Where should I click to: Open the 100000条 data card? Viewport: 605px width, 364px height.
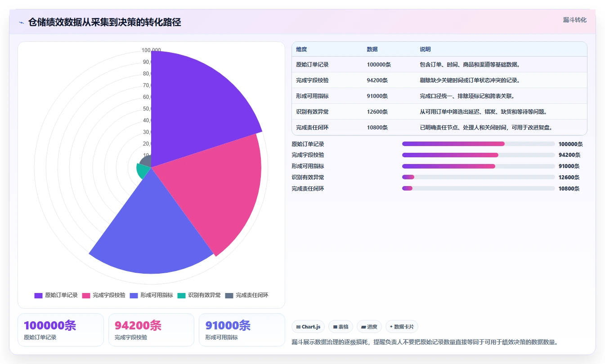(x=61, y=330)
